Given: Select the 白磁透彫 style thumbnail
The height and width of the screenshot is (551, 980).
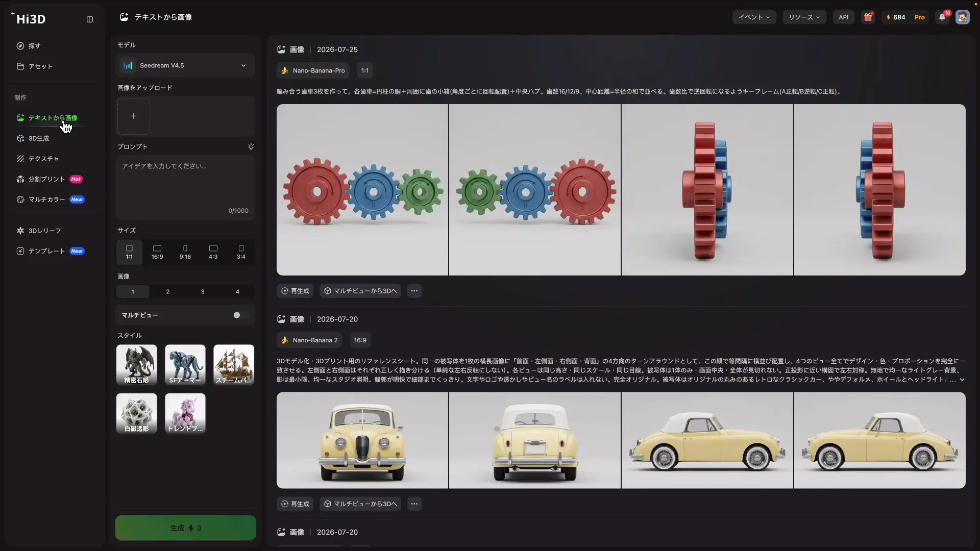Looking at the screenshot, I should pyautogui.click(x=137, y=413).
